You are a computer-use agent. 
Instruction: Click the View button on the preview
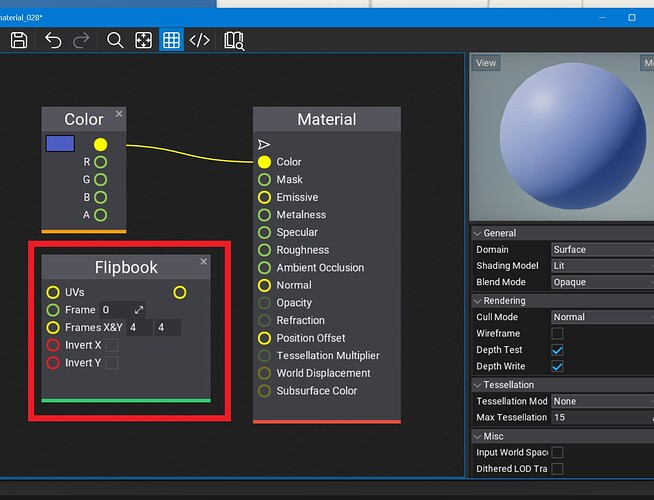click(486, 63)
